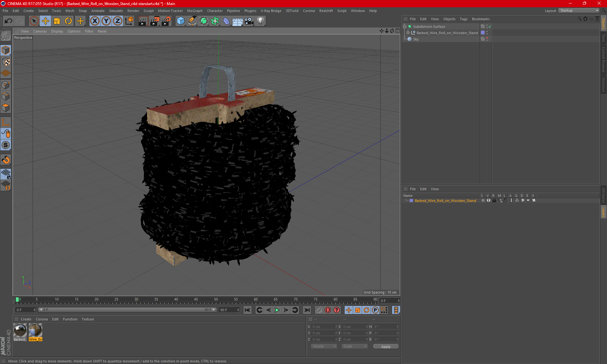Toggle Z axis lock
This screenshot has width=607, height=364.
tap(118, 21)
